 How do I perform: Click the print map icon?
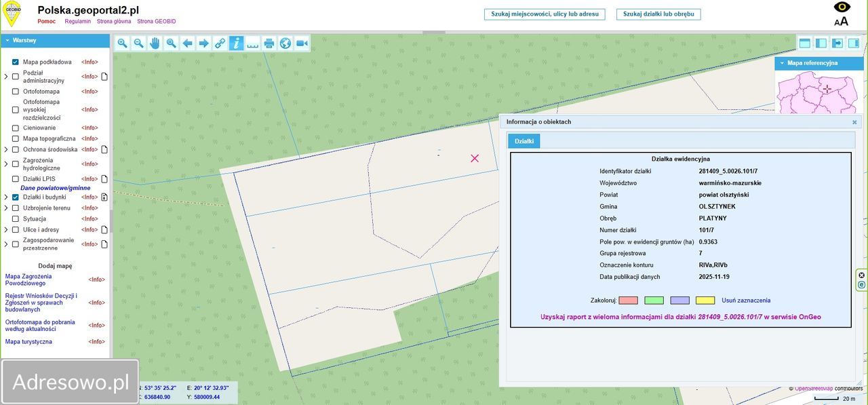269,43
